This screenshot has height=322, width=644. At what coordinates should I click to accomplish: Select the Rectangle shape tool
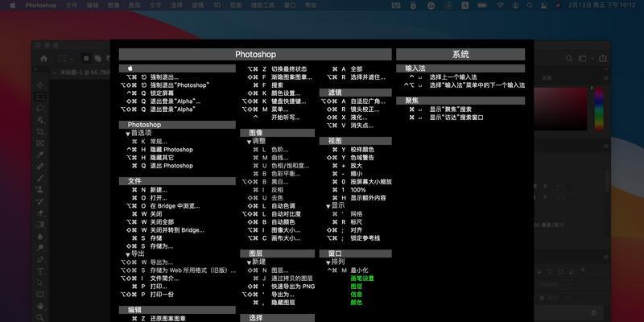(40, 295)
